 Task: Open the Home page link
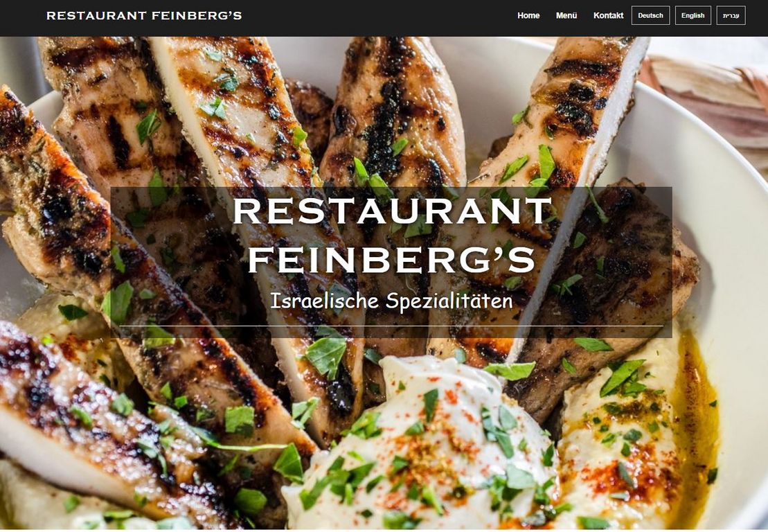(528, 16)
